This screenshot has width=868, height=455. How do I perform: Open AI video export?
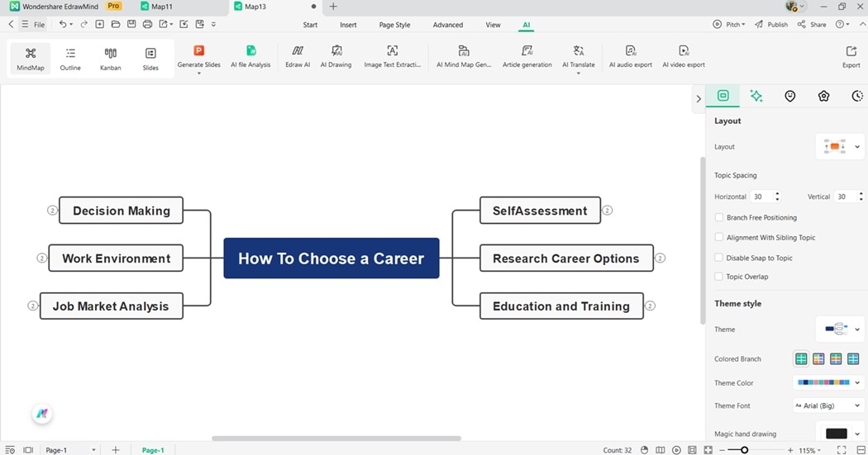684,56
